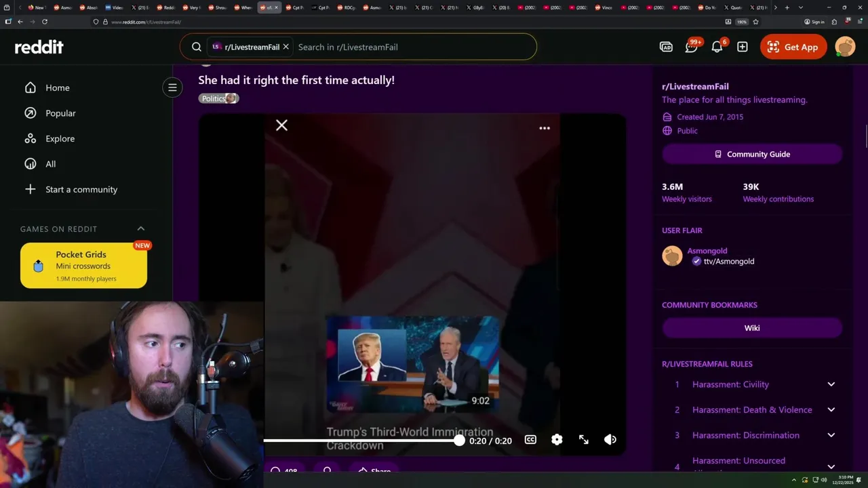The width and height of the screenshot is (868, 488).
Task: Switch to the Vince browser tab
Action: [604, 7]
